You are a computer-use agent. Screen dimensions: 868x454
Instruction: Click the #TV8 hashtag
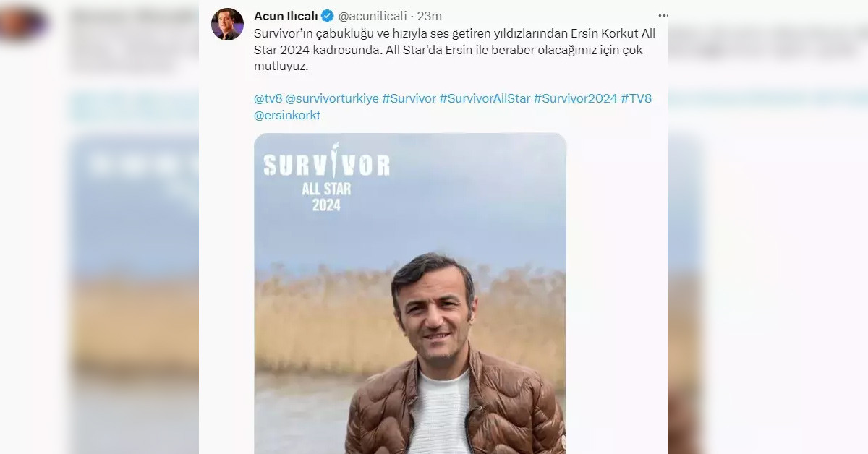(636, 98)
